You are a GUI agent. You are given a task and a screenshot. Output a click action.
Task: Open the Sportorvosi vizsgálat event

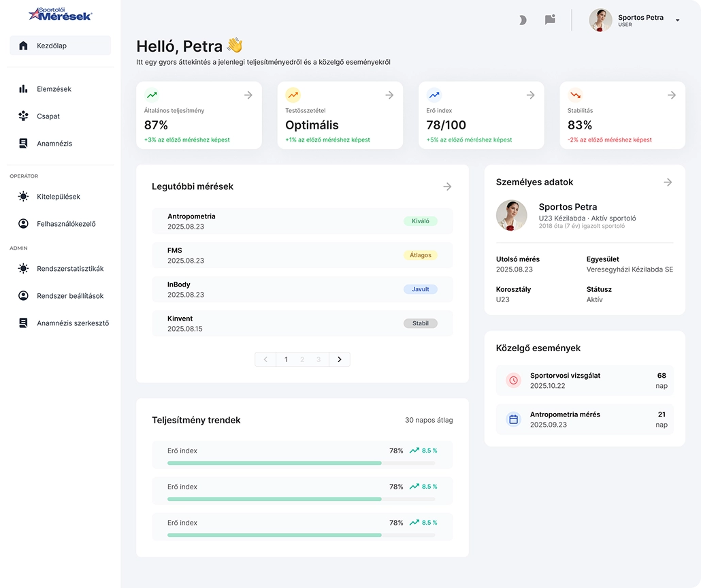(585, 380)
